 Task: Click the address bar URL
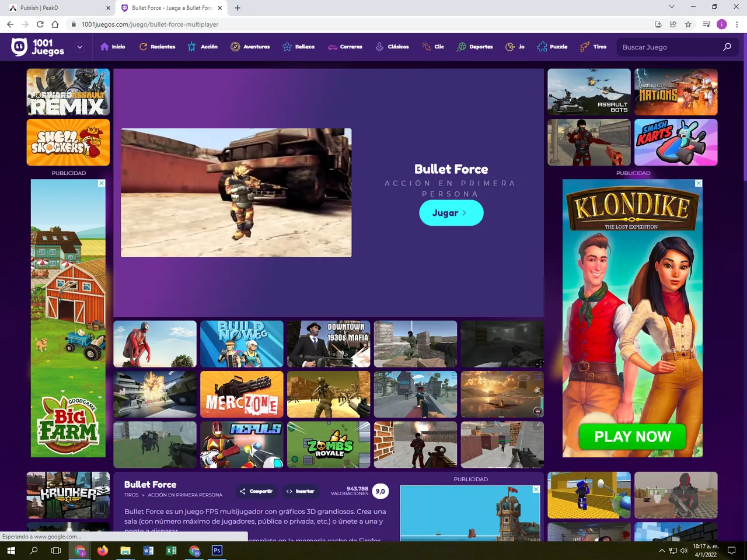coord(150,24)
